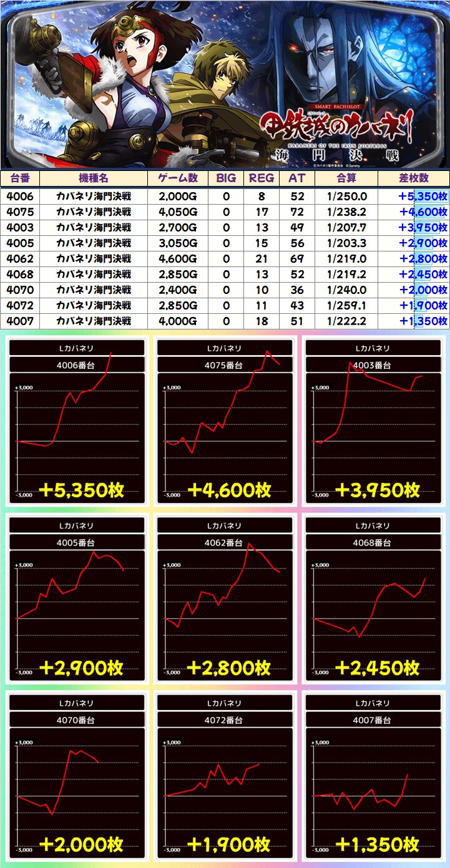Click the 1/238.2 combined probability cell

pyautogui.click(x=346, y=212)
